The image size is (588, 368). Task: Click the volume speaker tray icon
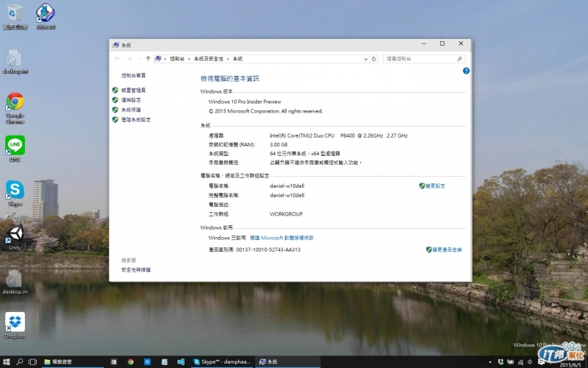(x=530, y=362)
